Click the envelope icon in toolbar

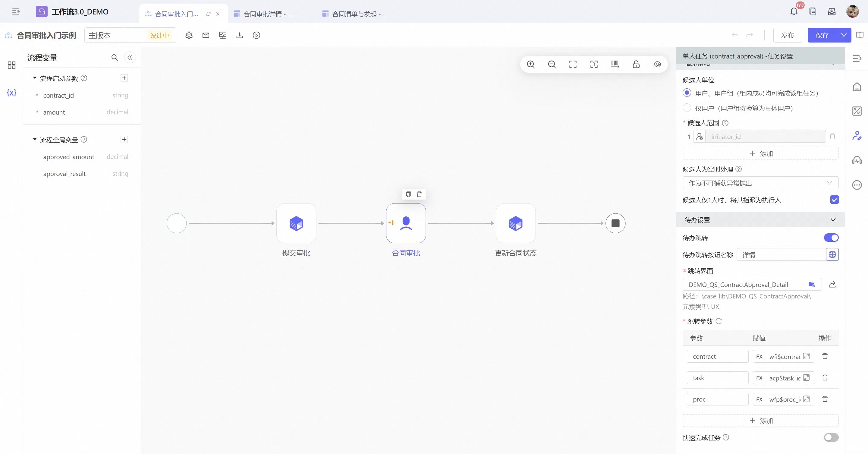206,35
